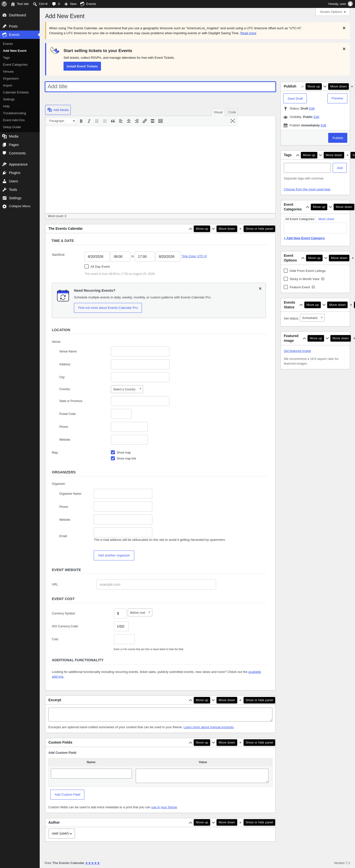Click Add another organizer
The height and width of the screenshot is (868, 355).
click(x=114, y=555)
